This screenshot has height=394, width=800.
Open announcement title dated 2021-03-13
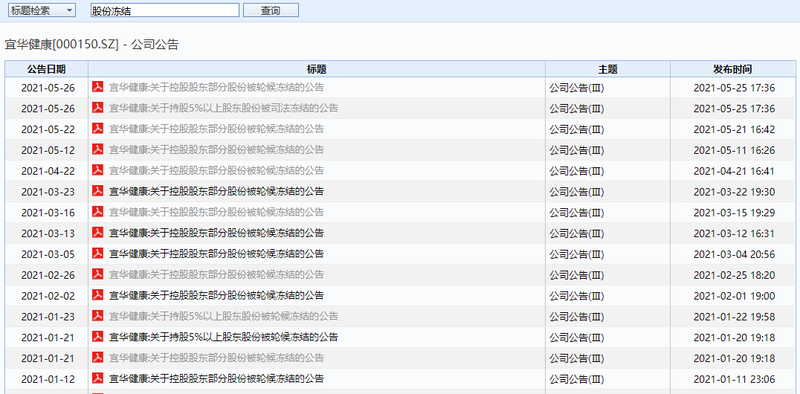(216, 233)
